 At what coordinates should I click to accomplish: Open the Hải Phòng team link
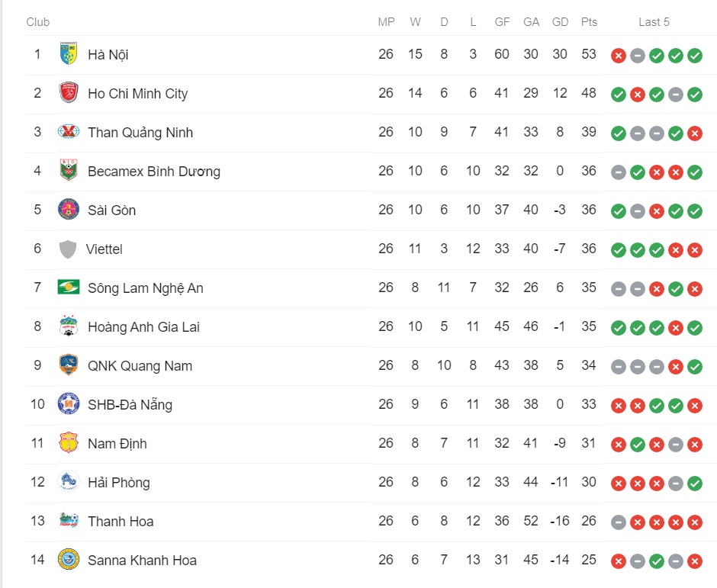coord(119,483)
